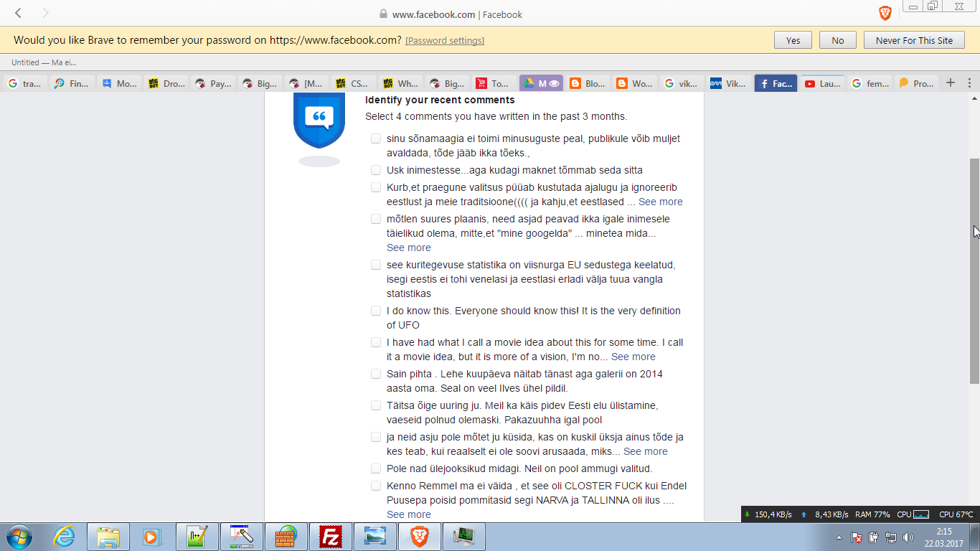
Task: Expand See more on 'Kurb,et praegune valitsus' comment
Action: point(661,202)
